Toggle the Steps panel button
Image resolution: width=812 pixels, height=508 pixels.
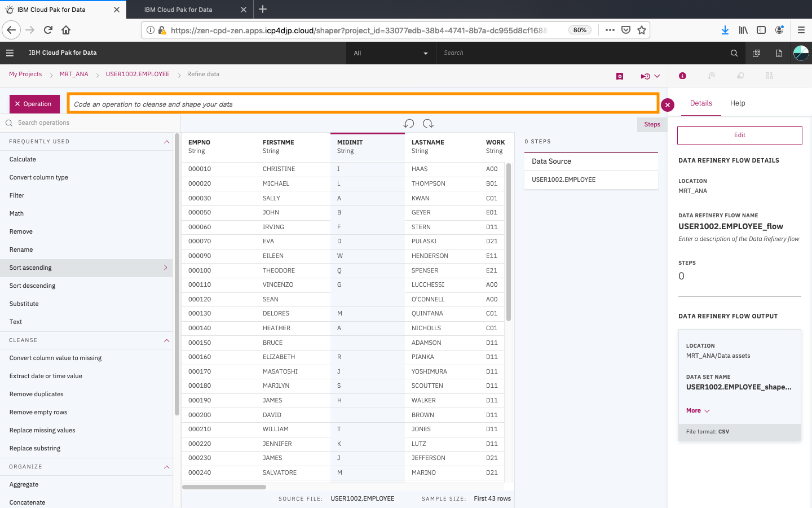click(652, 124)
